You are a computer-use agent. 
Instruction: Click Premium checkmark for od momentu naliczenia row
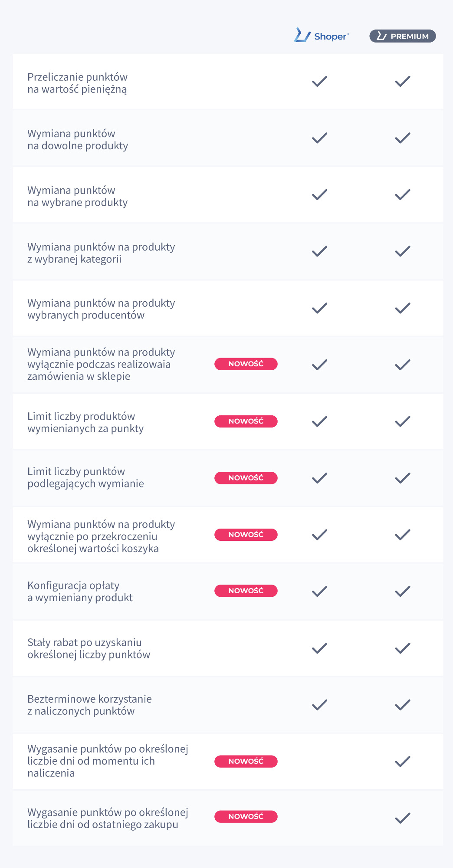click(x=403, y=761)
